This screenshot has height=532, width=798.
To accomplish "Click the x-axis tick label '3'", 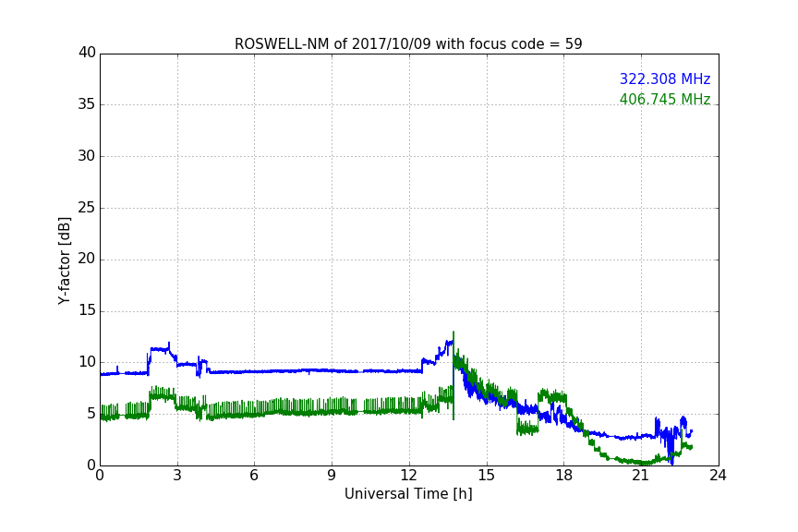I will 177,476.
